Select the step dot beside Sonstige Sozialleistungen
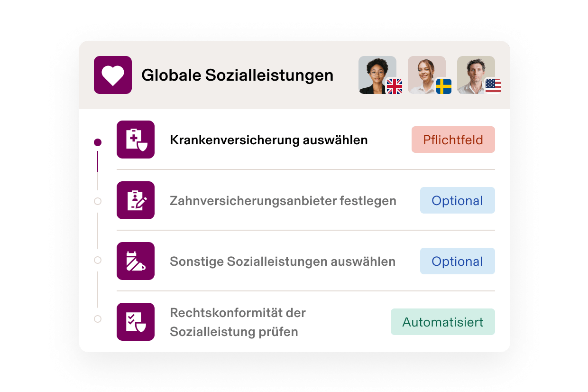588x392 pixels. [x=98, y=260]
